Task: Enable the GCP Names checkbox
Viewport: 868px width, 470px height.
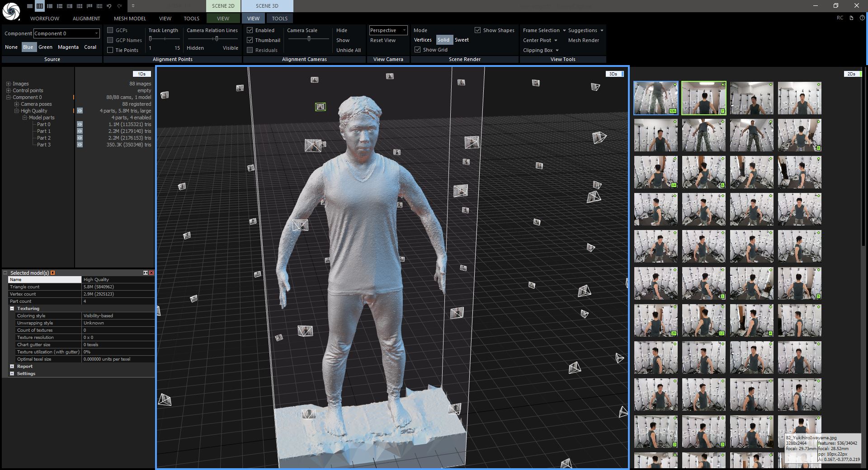Action: 110,40
